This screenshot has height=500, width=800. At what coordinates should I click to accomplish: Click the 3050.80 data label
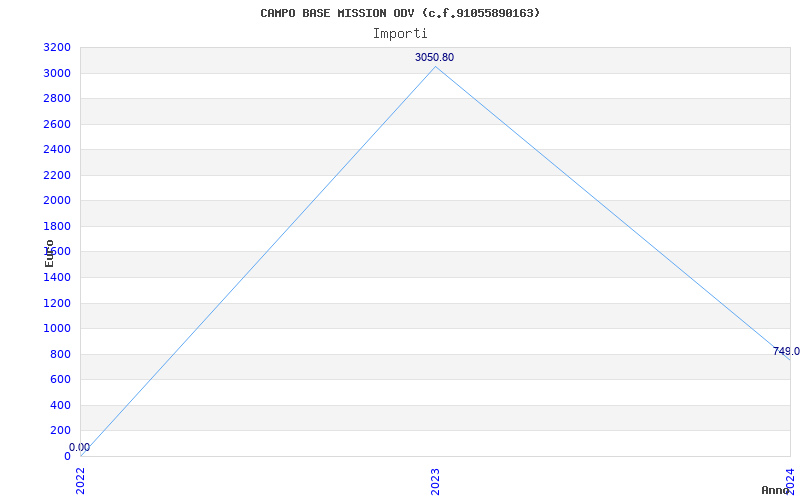(x=434, y=57)
